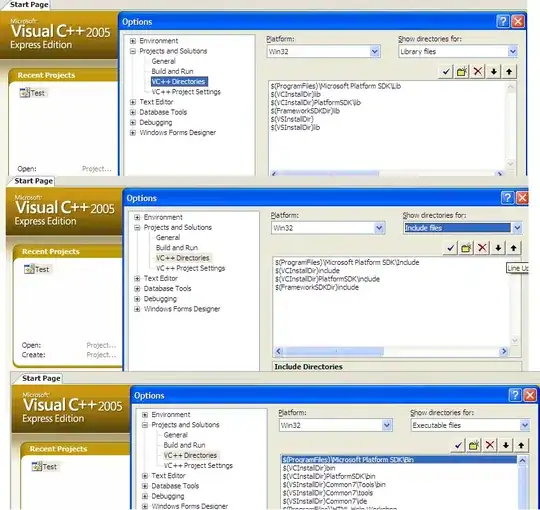Click Create Project... link beside Include files dialog
Viewport: 540px width, 510px height.
(101, 355)
